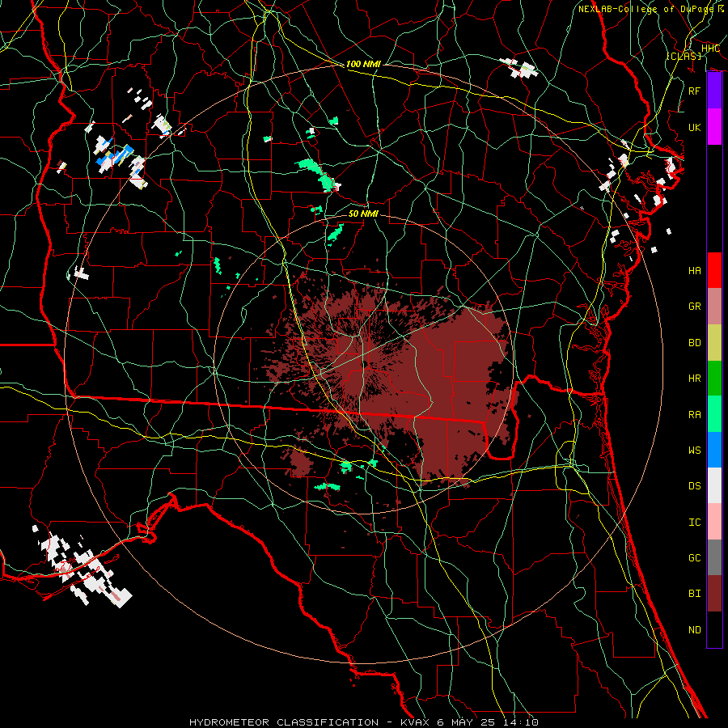Viewport: 728px width, 728px height.
Task: Click the 14:10 timestamp text
Action: pyautogui.click(x=523, y=722)
